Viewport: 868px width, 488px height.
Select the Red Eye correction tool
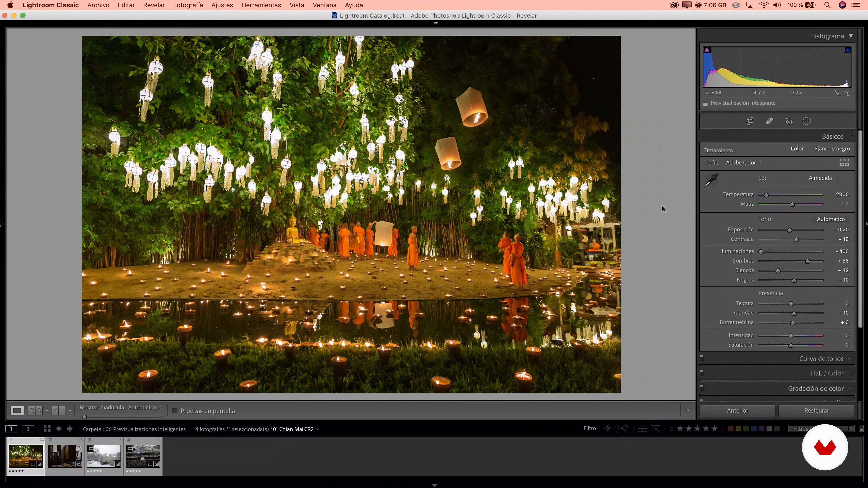click(789, 121)
